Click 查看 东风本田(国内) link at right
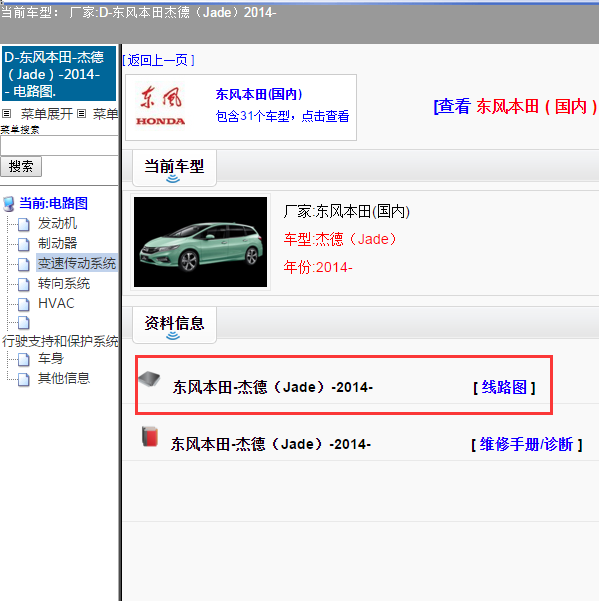The image size is (599, 601). coord(515,106)
